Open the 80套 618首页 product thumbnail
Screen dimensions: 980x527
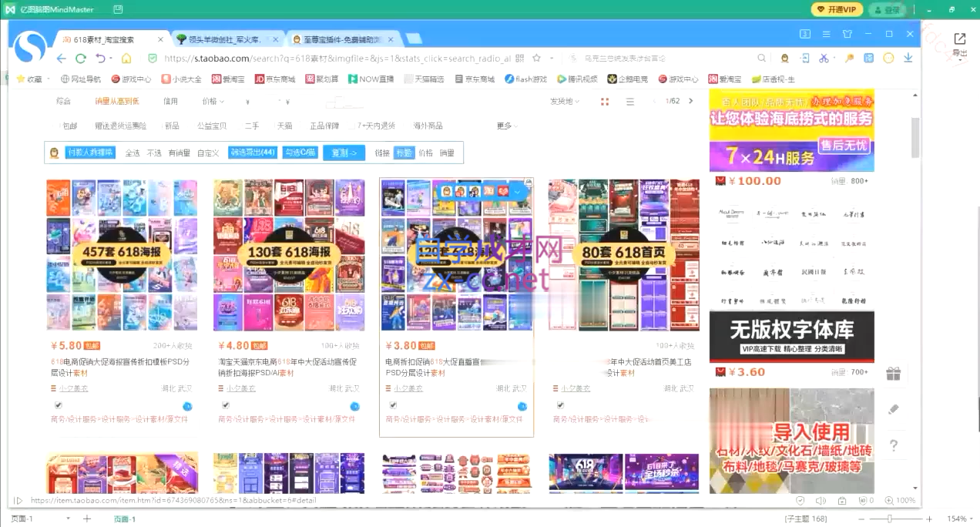point(624,255)
